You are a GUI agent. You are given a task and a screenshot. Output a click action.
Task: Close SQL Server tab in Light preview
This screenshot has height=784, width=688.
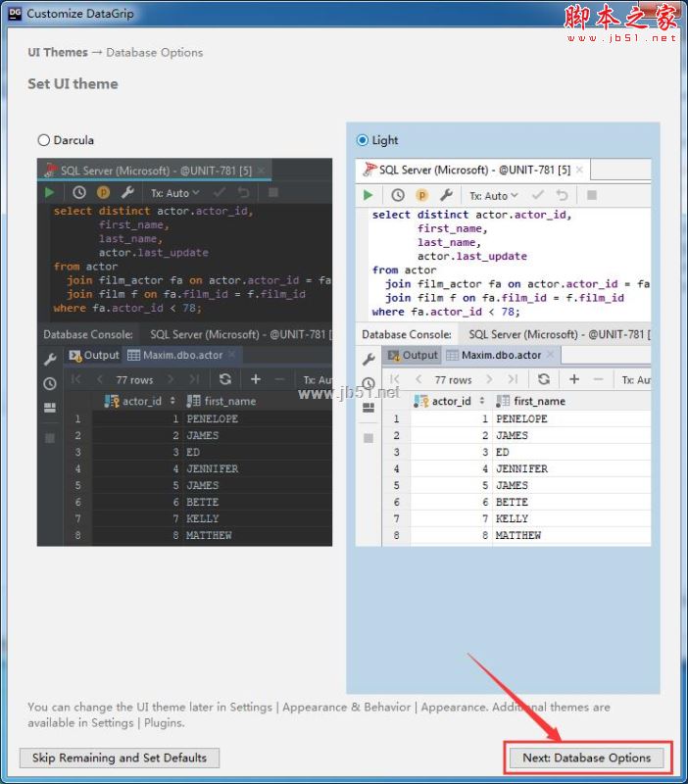[x=579, y=170]
